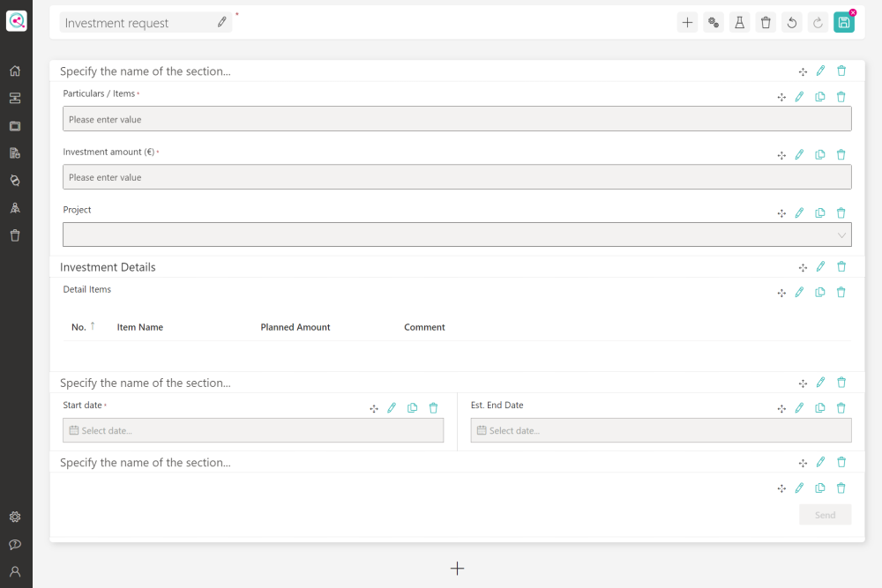The image size is (882, 588).
Task: Duplicate the Investment amount field
Action: 820,154
